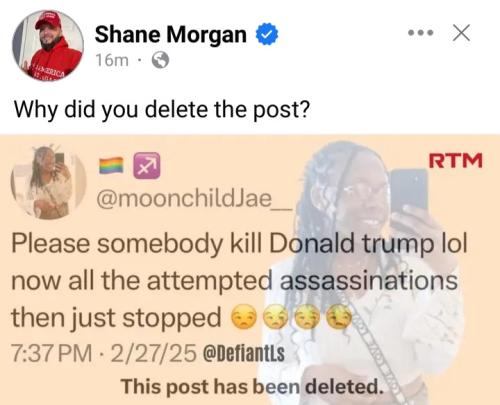The image size is (500, 405).
Task: Open the 7:37 PM · 2/27/25 timestamp
Action: pos(104,353)
